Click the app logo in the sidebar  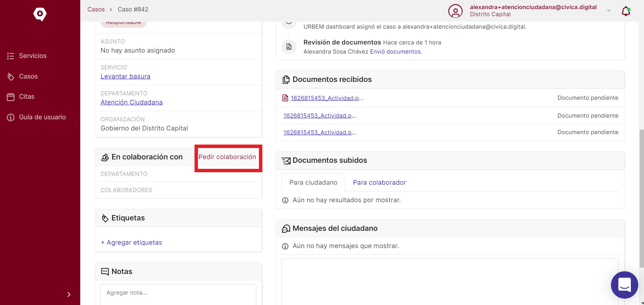tap(40, 14)
